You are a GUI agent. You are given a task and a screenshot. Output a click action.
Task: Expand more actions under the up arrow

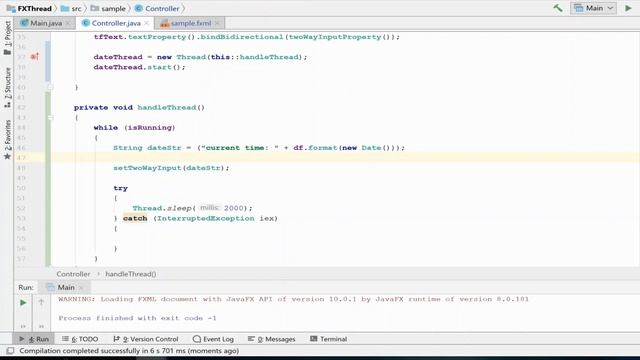tap(41, 326)
